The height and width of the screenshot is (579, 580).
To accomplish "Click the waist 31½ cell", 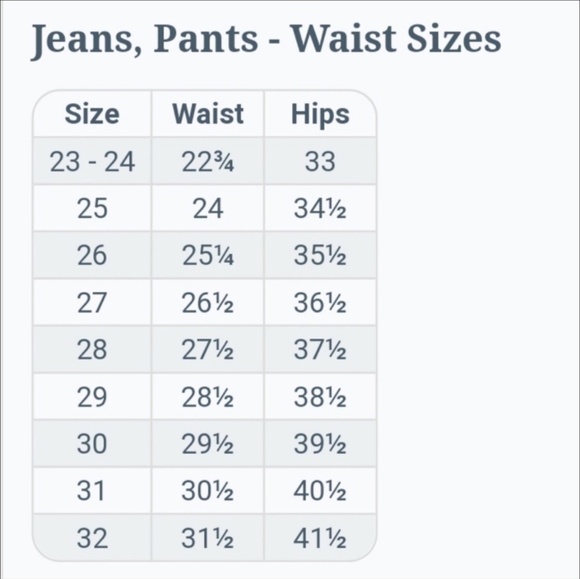I will pyautogui.click(x=208, y=538).
